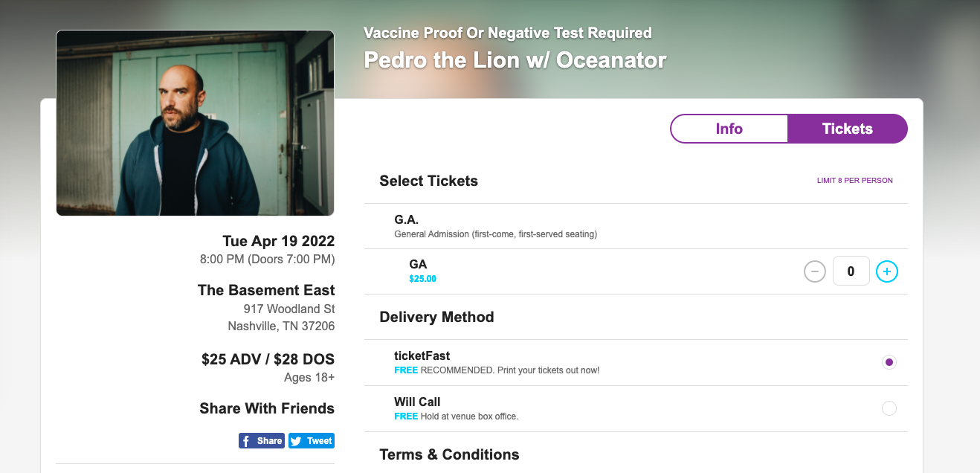Share event via Facebook Share button
This screenshot has width=980, height=473.
pos(262,441)
